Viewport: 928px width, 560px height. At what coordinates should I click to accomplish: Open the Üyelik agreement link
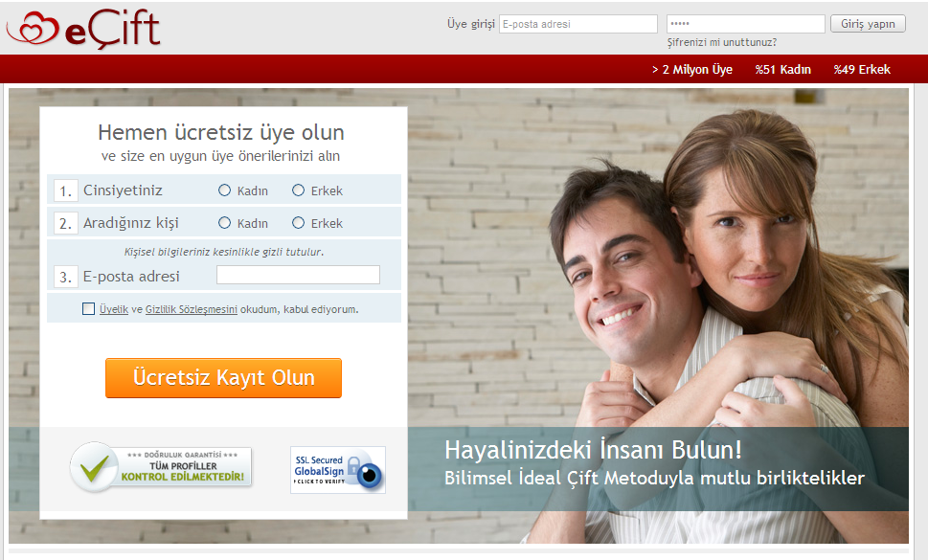114,309
